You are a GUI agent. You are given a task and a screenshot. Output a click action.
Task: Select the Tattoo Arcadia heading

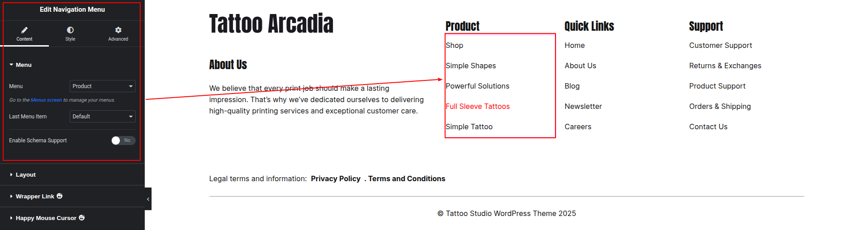tap(271, 24)
